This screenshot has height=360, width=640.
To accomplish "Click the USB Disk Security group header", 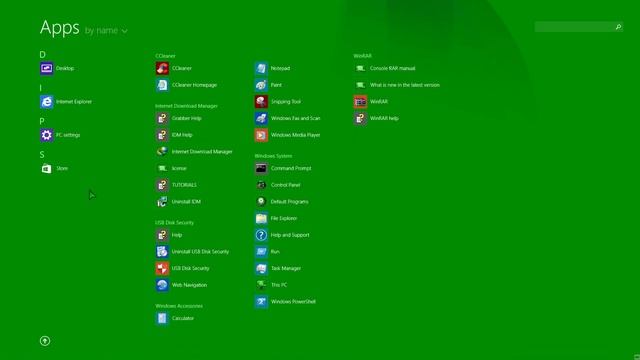I will coord(174,223).
